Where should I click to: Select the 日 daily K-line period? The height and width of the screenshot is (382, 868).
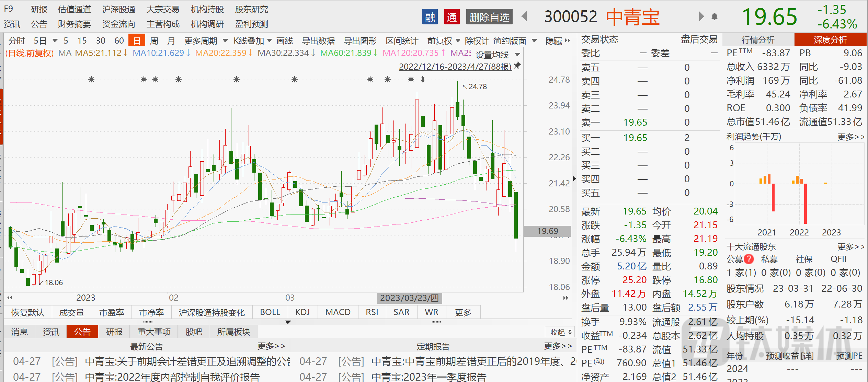click(x=137, y=41)
